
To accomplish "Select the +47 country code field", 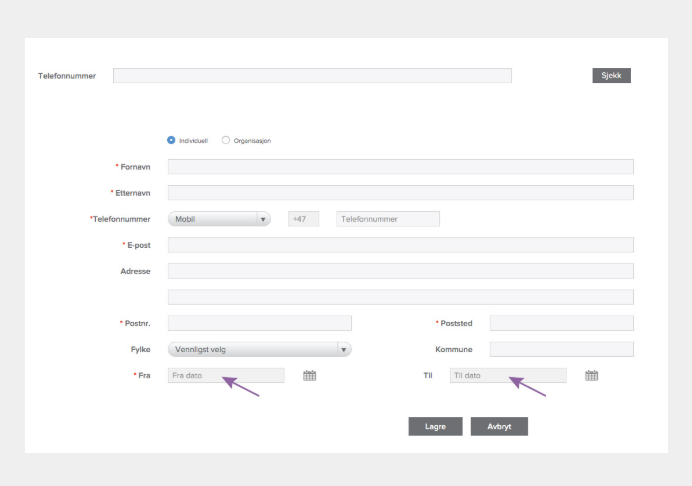I will [304, 219].
